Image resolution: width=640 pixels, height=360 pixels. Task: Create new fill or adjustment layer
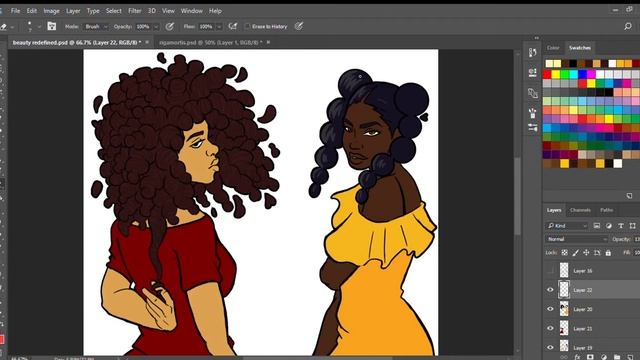(603, 357)
